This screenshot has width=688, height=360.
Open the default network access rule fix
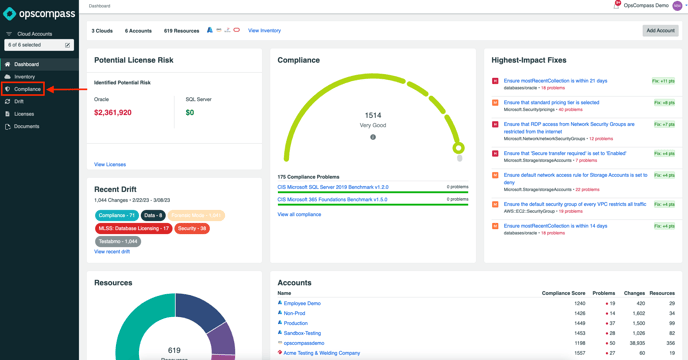pos(575,179)
